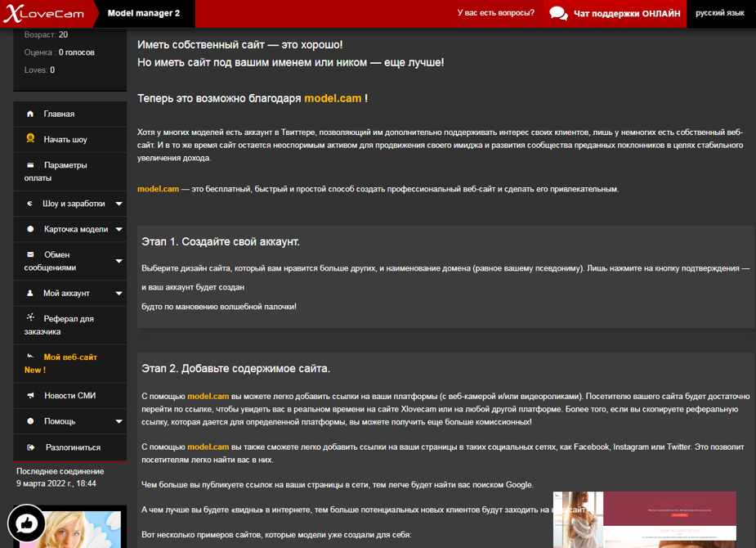Click the person icon beside Мой аккаунт
Image resolution: width=756 pixels, height=548 pixels.
30,293
